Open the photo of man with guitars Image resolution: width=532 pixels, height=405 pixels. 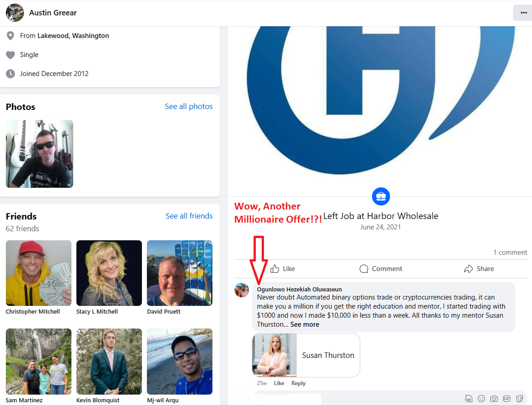(39, 153)
